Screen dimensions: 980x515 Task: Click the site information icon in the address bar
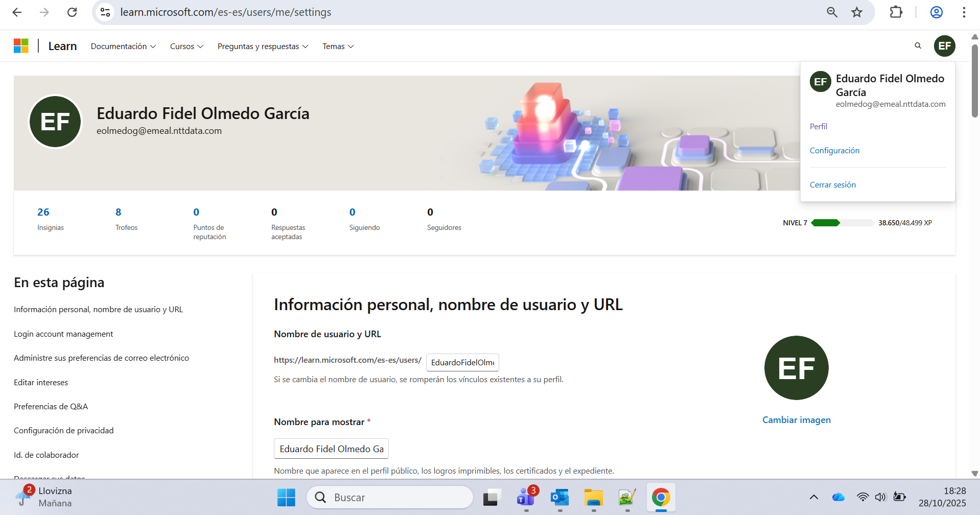coord(105,12)
